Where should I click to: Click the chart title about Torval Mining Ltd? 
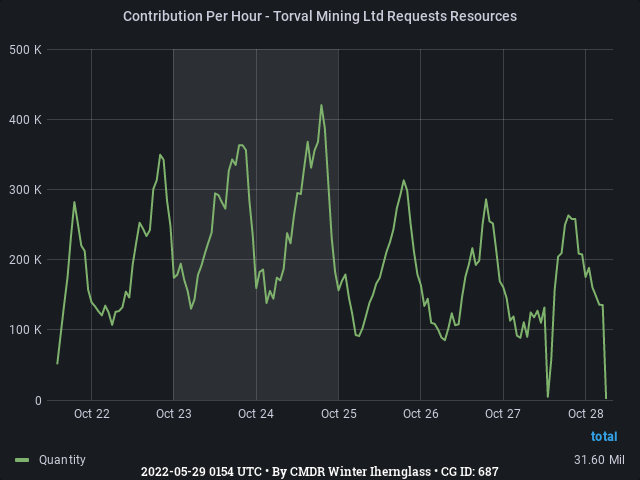tap(320, 16)
